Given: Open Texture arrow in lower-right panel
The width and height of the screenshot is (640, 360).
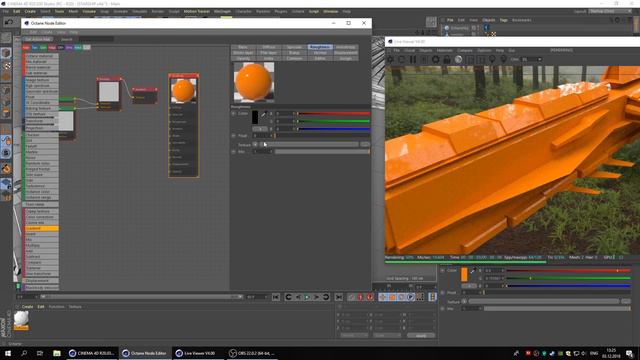Looking at the screenshot, I should (x=464, y=302).
